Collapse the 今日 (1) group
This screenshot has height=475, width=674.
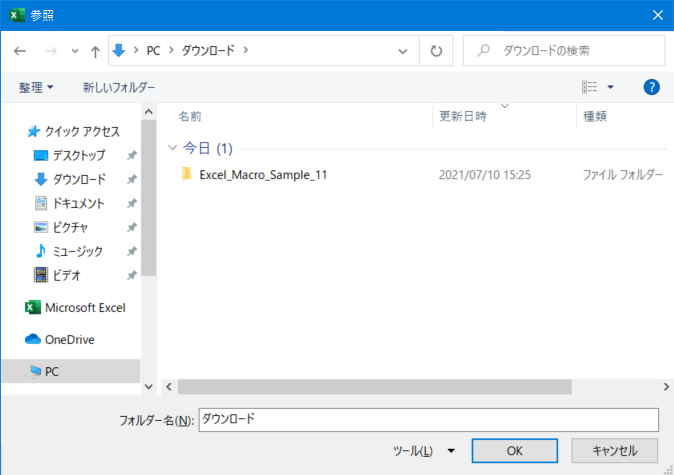coord(172,148)
